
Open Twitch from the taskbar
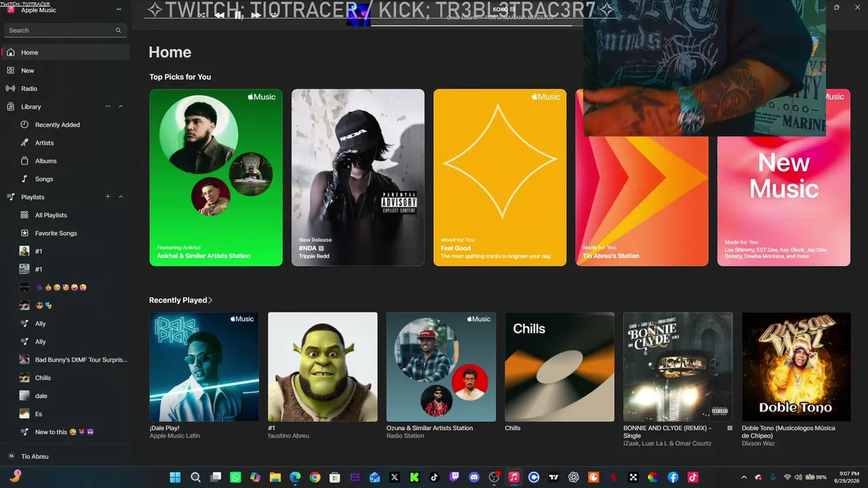[454, 477]
